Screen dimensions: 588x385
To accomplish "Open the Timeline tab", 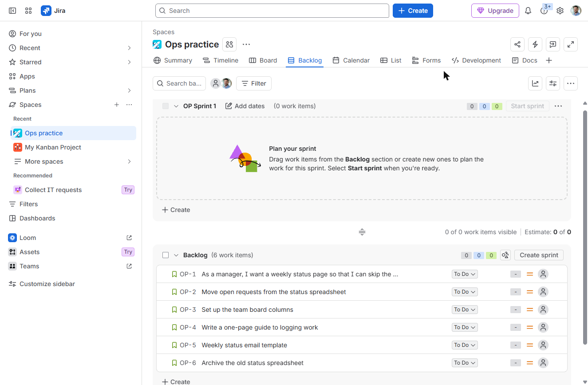I will pyautogui.click(x=220, y=60).
